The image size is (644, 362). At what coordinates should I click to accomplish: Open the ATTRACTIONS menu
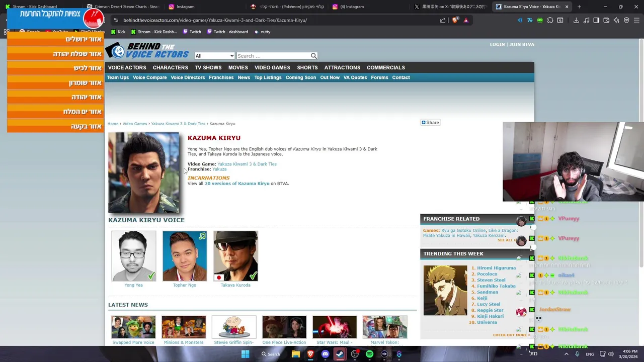coord(342,67)
